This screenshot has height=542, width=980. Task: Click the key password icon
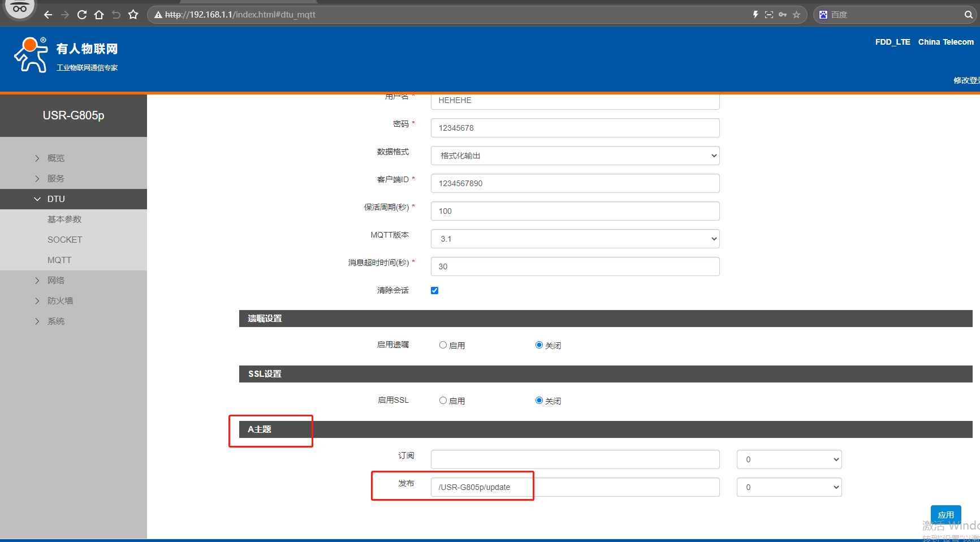tap(783, 15)
